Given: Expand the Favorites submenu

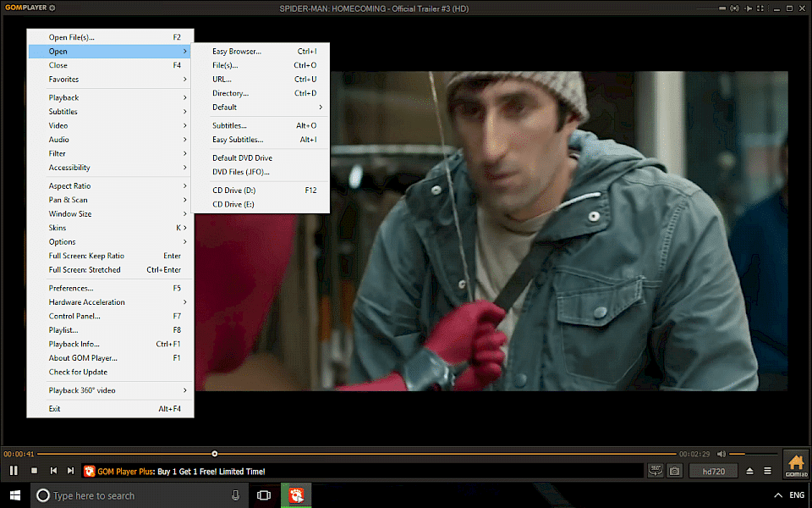Looking at the screenshot, I should click(110, 80).
